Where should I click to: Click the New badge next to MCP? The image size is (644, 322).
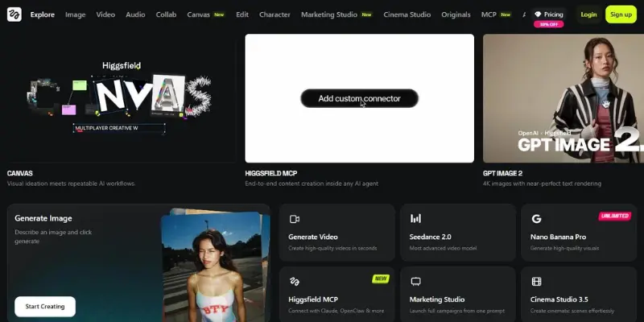506,14
